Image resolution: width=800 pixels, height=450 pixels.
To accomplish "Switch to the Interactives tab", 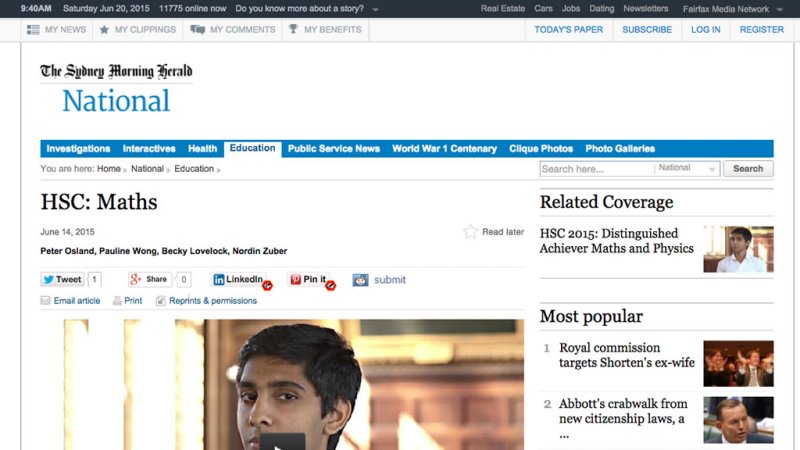I will [x=149, y=148].
